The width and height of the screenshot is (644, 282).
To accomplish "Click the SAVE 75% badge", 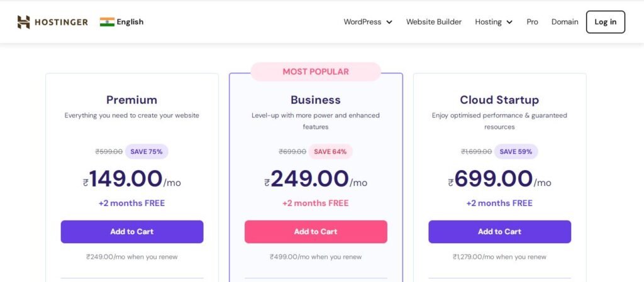I will point(147,151).
